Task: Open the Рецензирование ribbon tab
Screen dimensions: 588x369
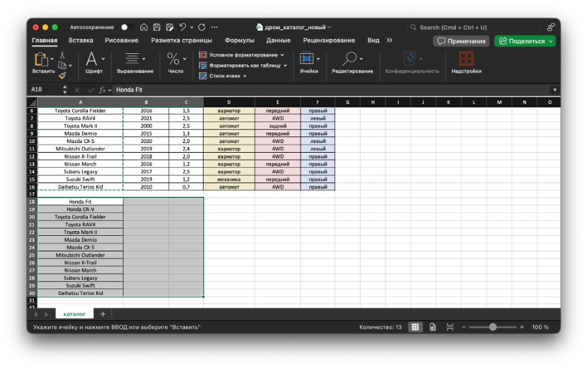Action: click(329, 40)
